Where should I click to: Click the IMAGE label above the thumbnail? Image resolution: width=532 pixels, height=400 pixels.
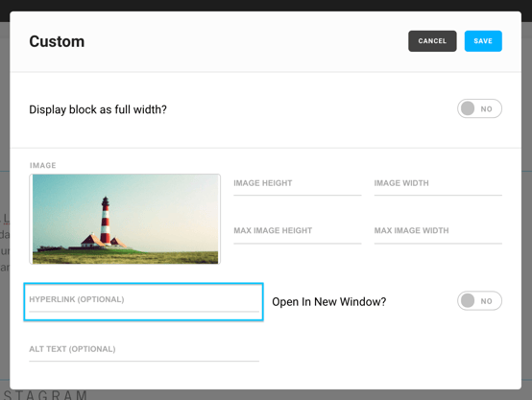coord(43,165)
